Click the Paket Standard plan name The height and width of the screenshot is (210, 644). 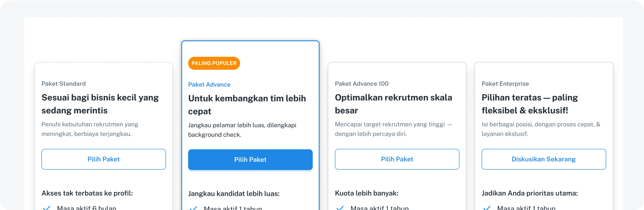coord(63,84)
